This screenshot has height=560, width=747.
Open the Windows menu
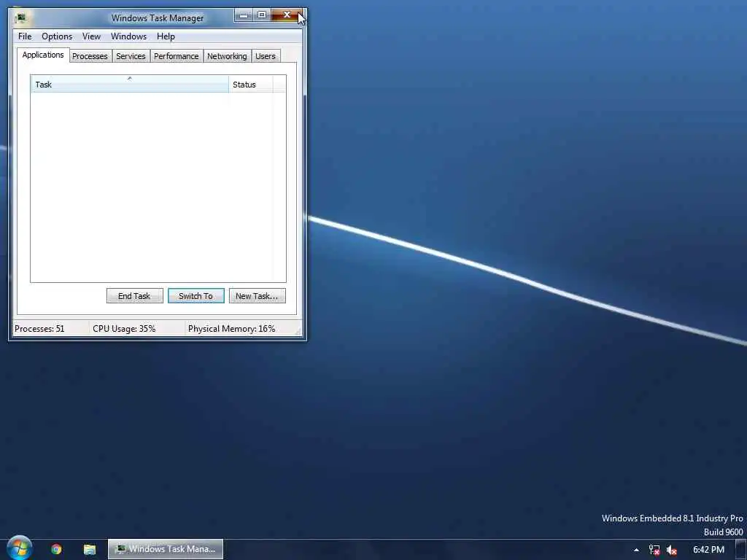[x=128, y=36]
